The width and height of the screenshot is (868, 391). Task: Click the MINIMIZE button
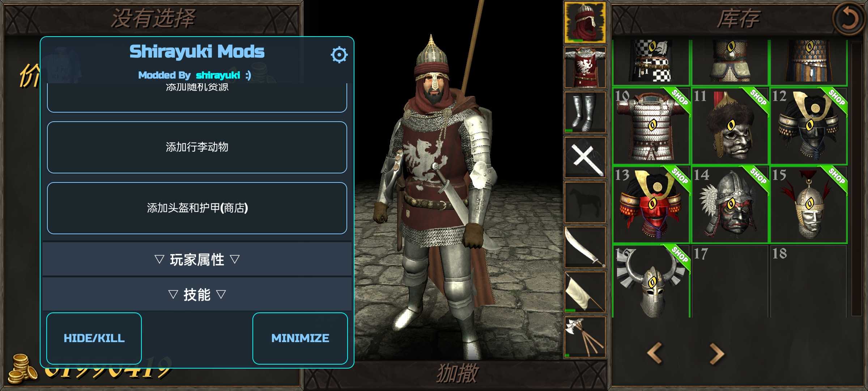click(x=300, y=338)
